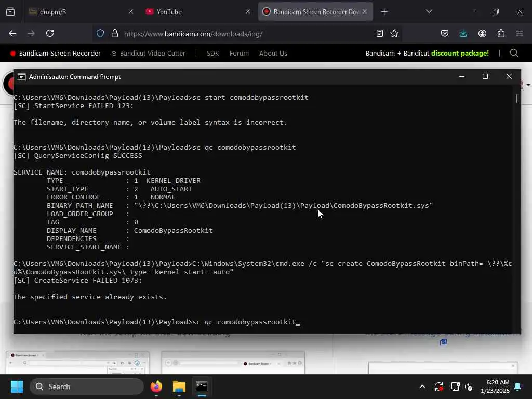Click the muted volume tray icon
The image size is (532, 399).
469,387
